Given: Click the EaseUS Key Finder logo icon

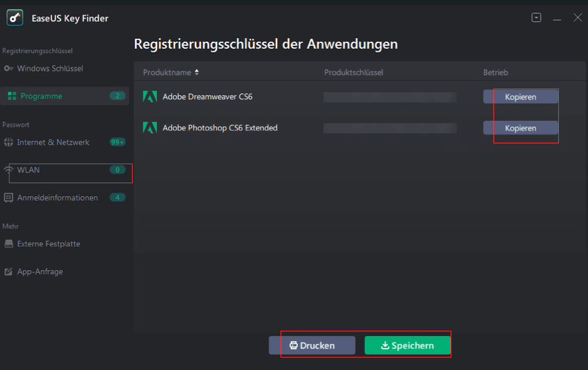Looking at the screenshot, I should [x=15, y=18].
